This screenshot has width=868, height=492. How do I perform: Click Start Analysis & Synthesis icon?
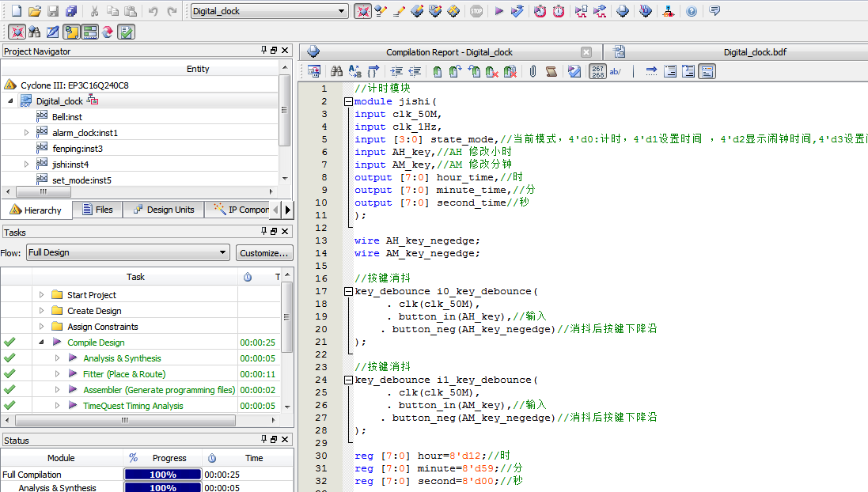tap(517, 11)
